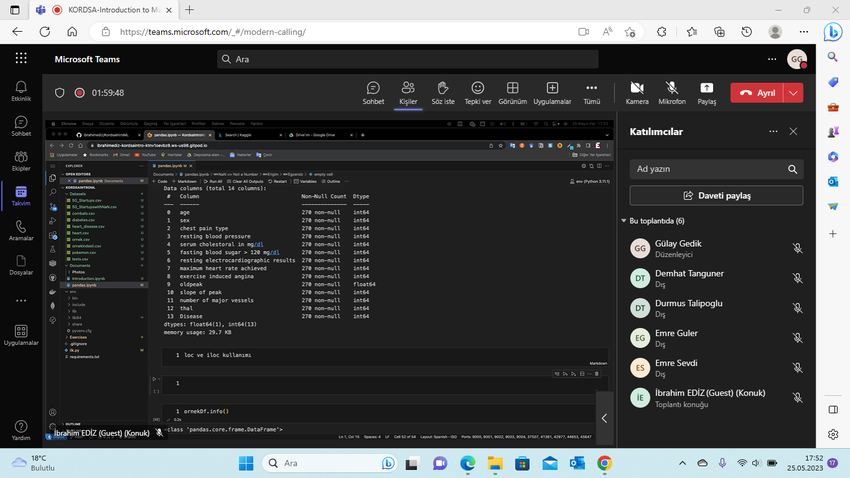The width and height of the screenshot is (850, 478).
Task: Click mic icon beside Durmus Talipoglu
Action: coord(797,308)
